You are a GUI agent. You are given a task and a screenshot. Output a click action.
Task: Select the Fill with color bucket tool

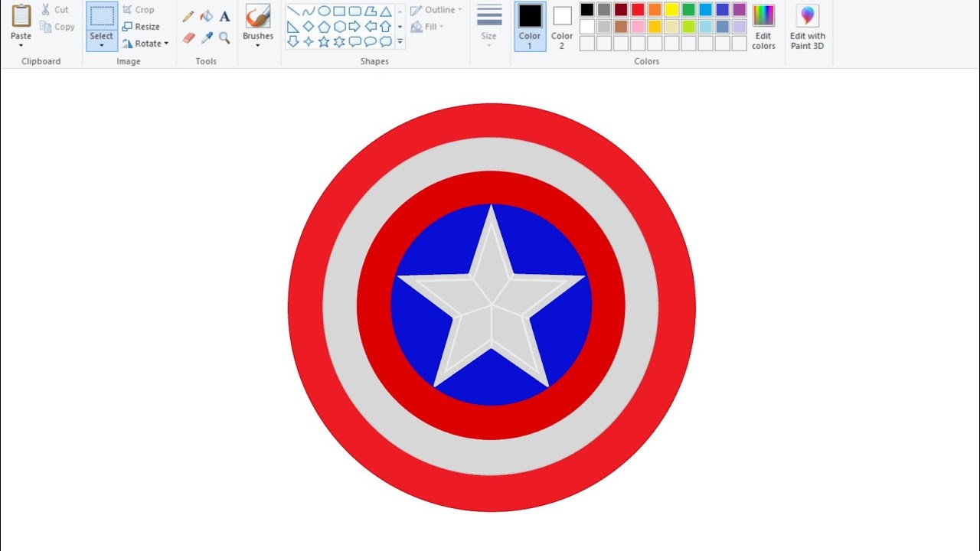pos(207,16)
